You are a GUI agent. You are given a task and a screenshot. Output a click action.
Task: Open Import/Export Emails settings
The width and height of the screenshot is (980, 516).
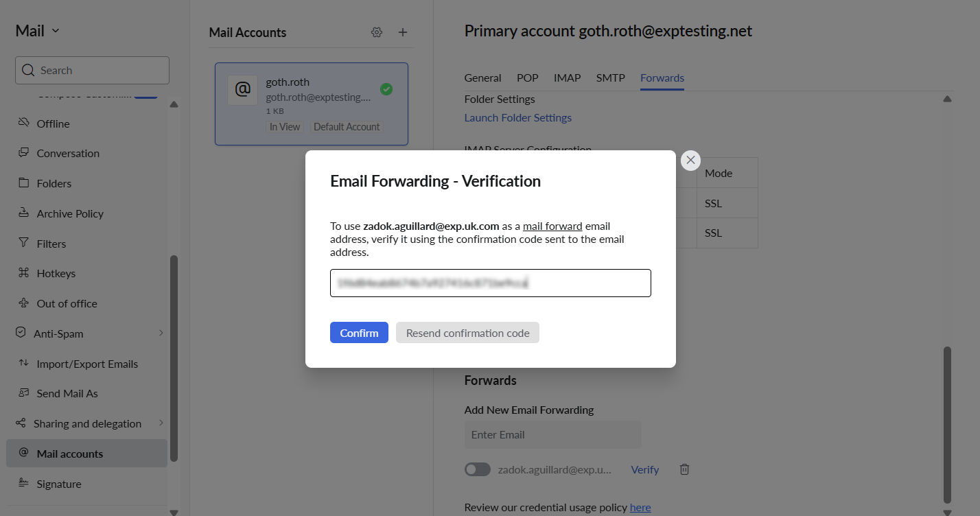tap(87, 364)
